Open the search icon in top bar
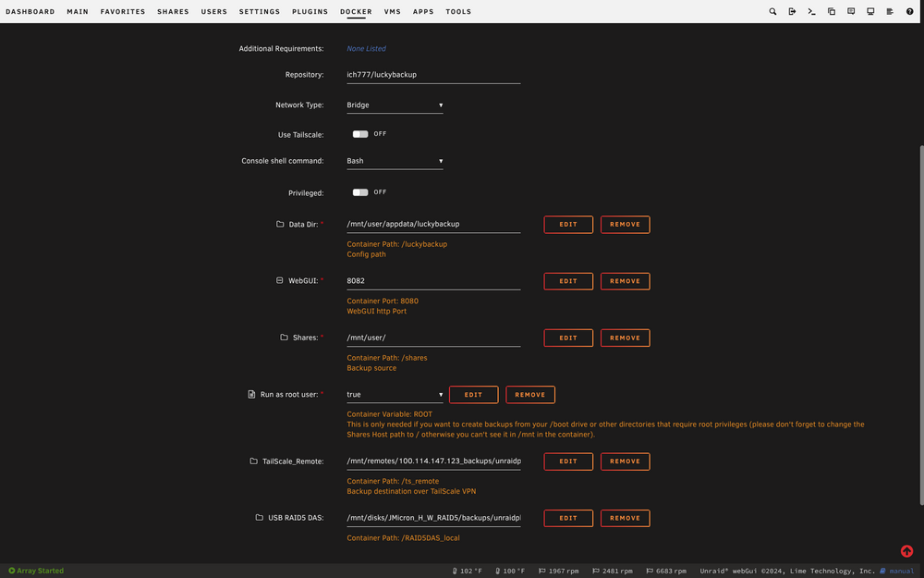The width and height of the screenshot is (924, 578). [x=772, y=11]
